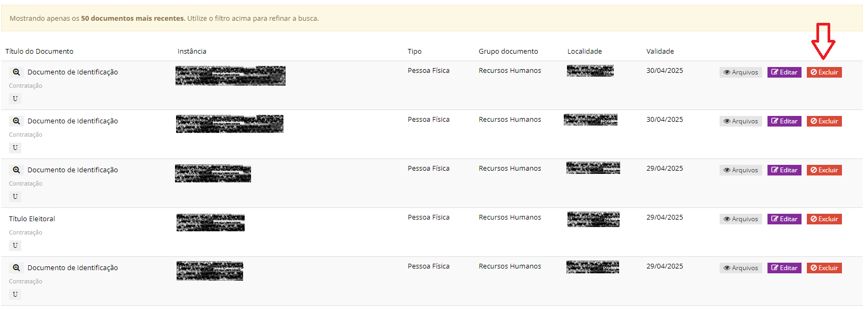Open the Título Eleitoral document title
Image resolution: width=868 pixels, height=310 pixels.
(32, 219)
